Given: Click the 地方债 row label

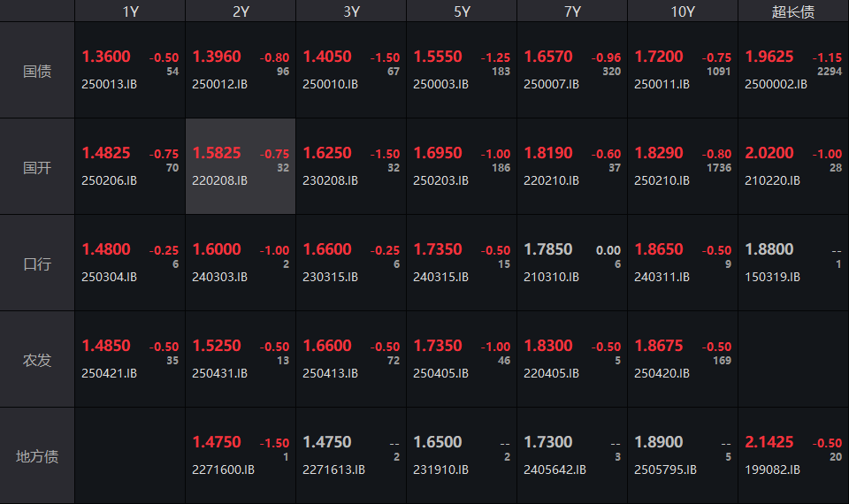Looking at the screenshot, I should coord(37,456).
